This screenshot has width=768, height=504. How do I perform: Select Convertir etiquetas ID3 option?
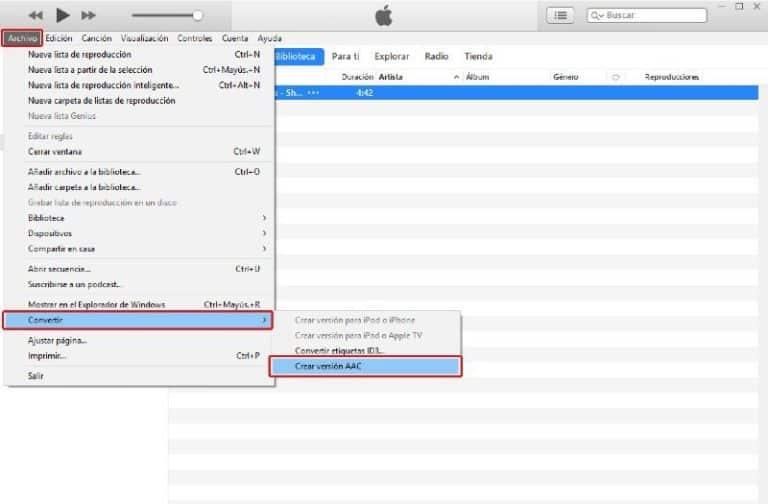340,351
